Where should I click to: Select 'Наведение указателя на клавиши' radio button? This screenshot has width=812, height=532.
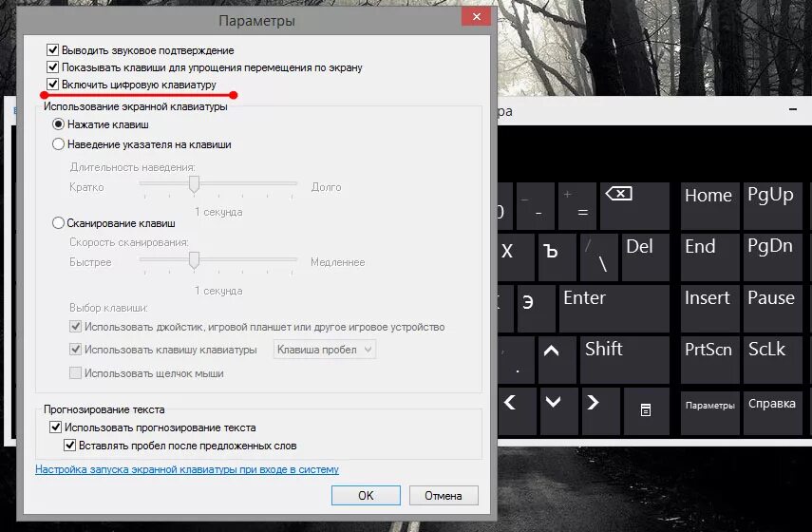[x=58, y=144]
